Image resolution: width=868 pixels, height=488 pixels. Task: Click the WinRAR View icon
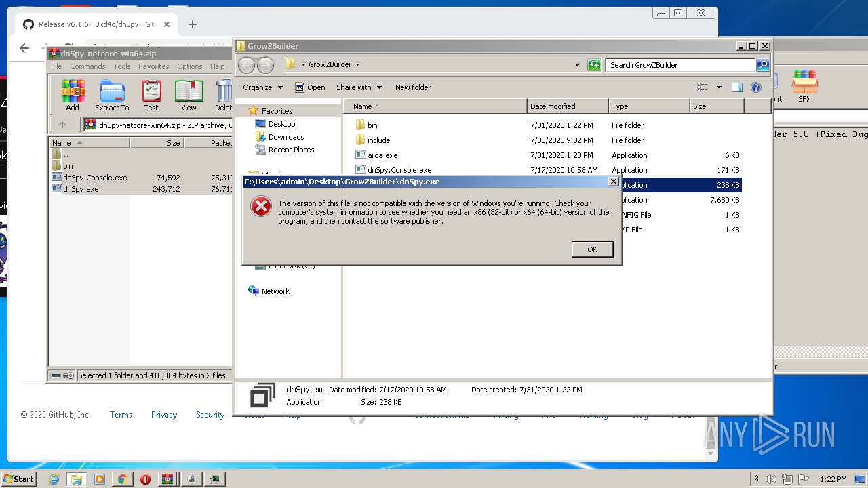click(189, 96)
